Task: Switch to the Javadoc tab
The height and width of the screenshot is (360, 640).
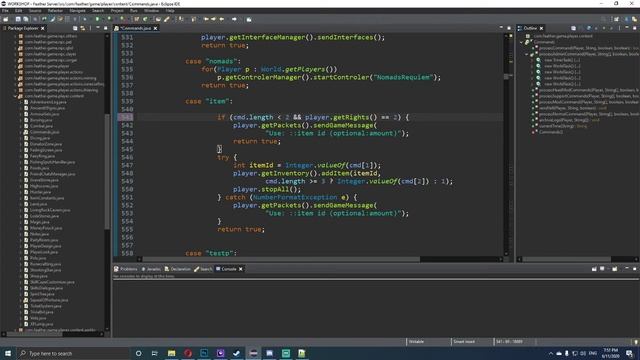Action: (x=151, y=269)
